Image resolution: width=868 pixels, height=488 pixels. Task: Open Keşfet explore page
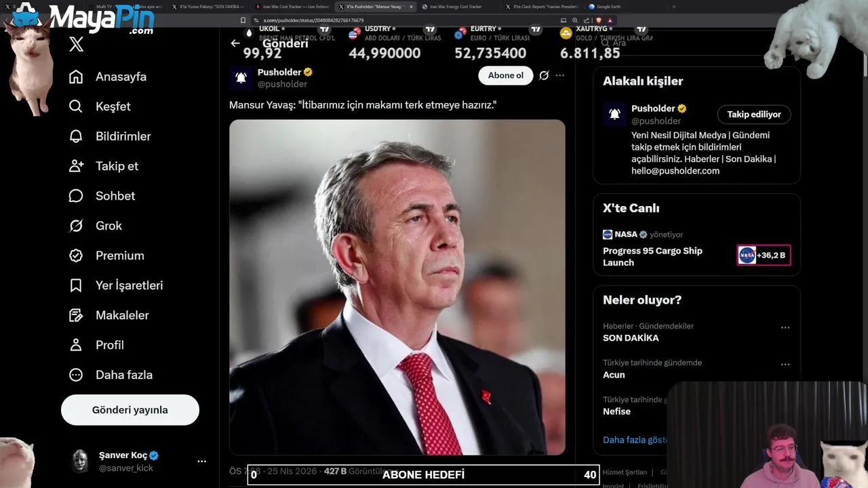[x=100, y=106]
